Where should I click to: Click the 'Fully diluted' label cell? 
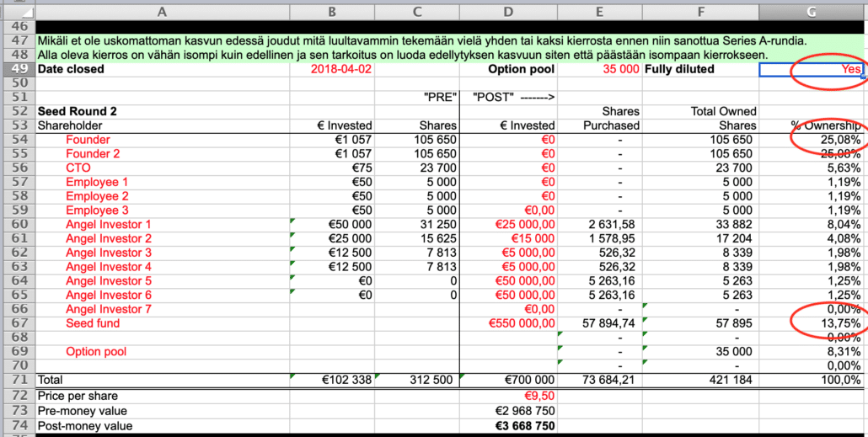coord(701,69)
